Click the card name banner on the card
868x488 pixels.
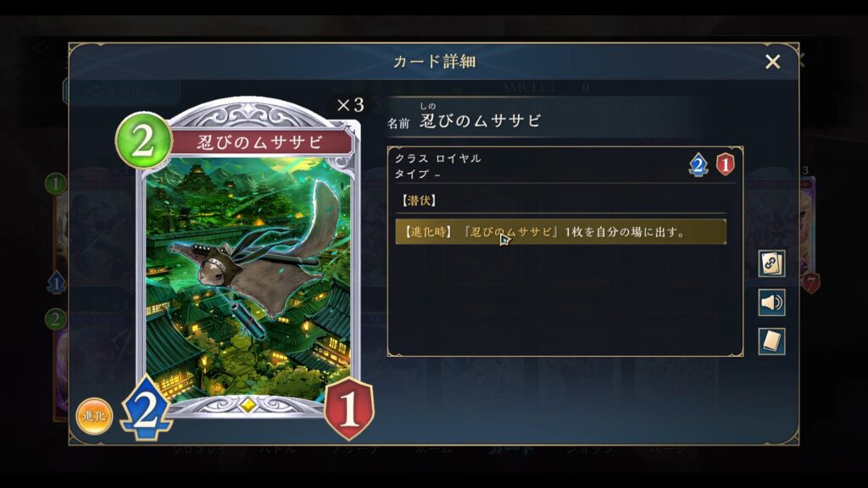[x=260, y=142]
